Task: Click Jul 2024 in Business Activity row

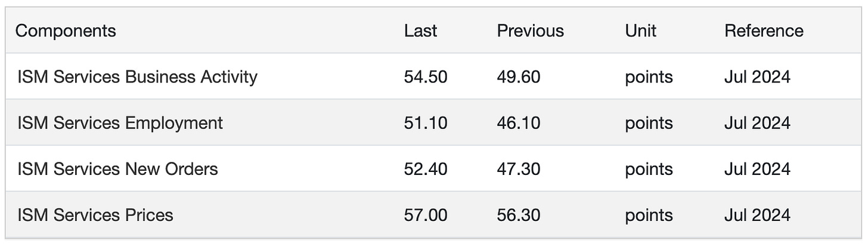Action: [x=757, y=77]
